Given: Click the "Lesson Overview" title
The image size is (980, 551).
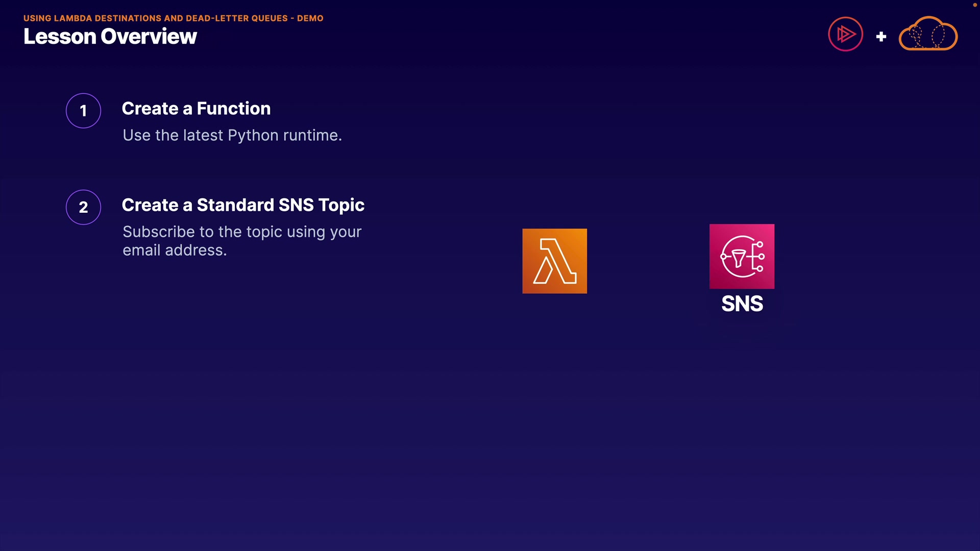Looking at the screenshot, I should (110, 37).
